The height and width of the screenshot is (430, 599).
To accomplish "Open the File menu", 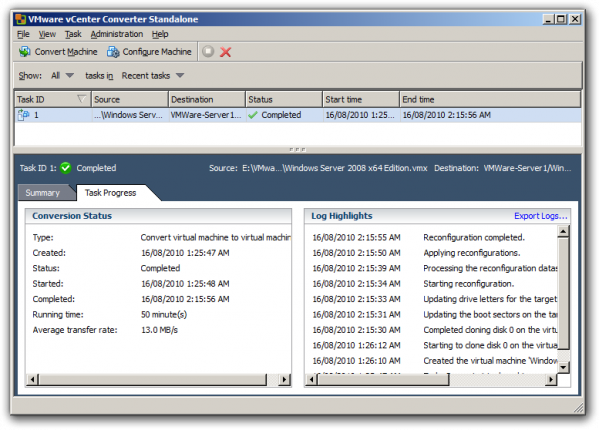I will point(23,34).
